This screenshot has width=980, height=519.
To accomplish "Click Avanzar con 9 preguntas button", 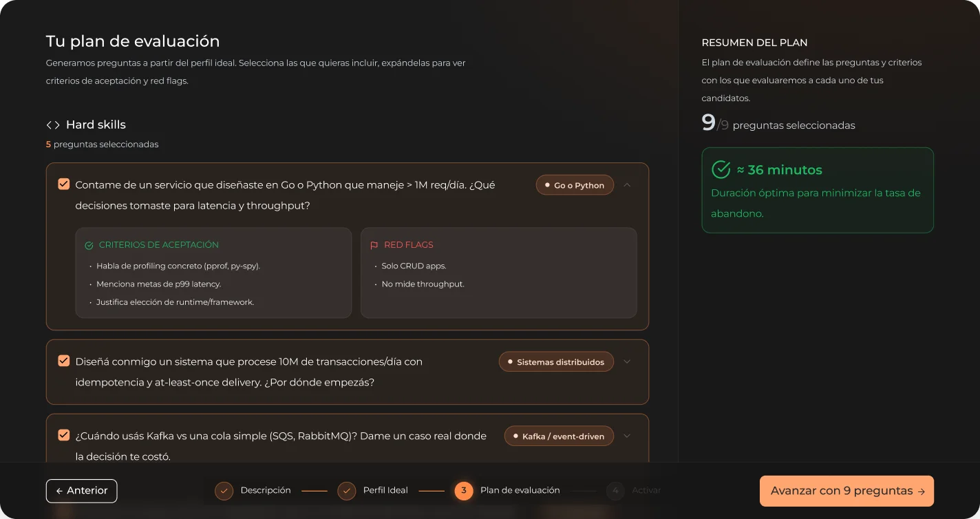I will pos(846,491).
